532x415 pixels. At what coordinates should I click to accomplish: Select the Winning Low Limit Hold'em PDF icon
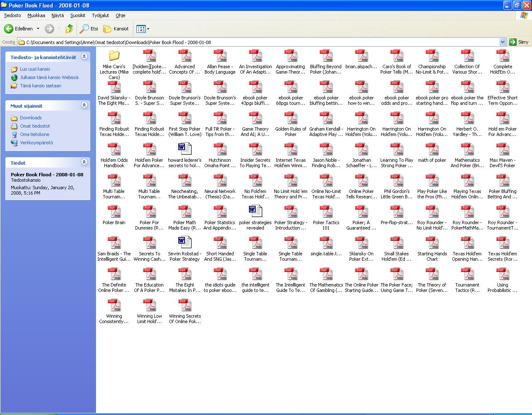(149, 305)
